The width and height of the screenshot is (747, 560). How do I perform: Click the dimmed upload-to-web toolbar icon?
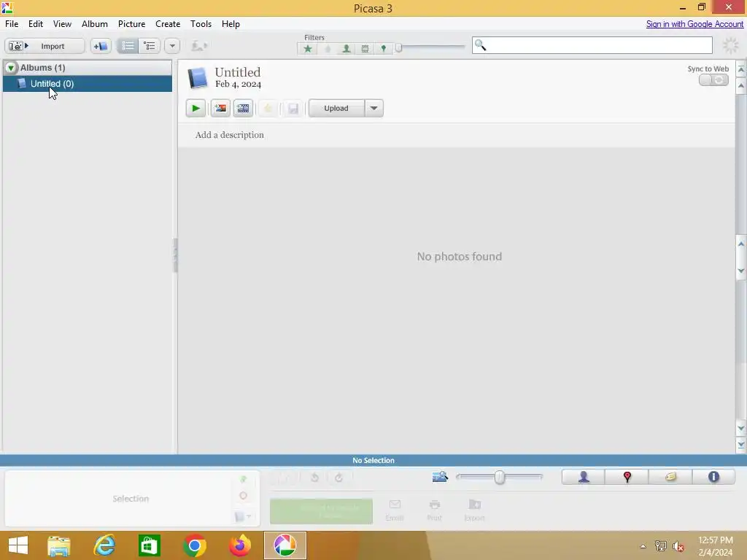[x=199, y=46]
